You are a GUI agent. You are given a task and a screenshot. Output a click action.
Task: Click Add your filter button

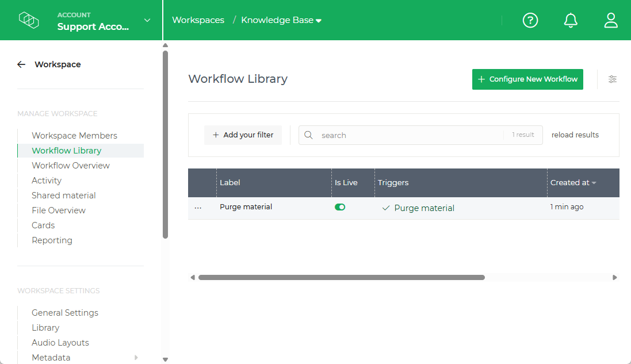[243, 135]
